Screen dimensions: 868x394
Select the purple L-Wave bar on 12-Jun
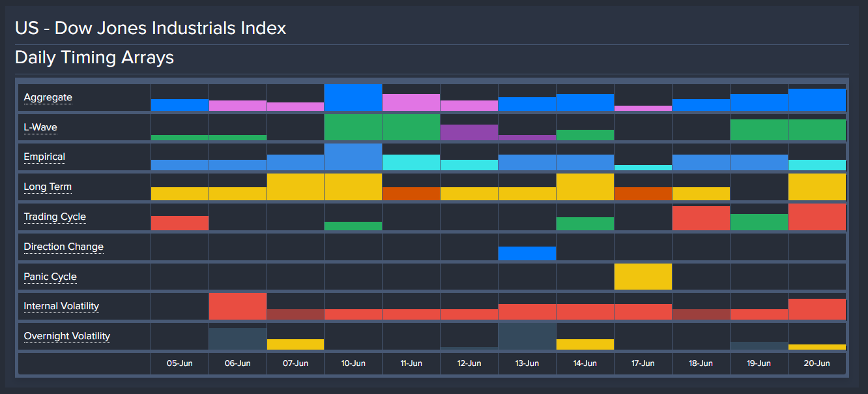(x=469, y=132)
